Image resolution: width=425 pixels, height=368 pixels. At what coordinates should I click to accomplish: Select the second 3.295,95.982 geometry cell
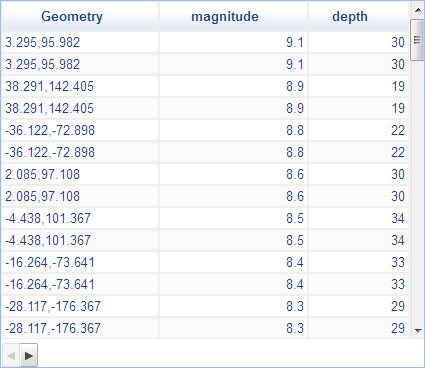click(80, 64)
